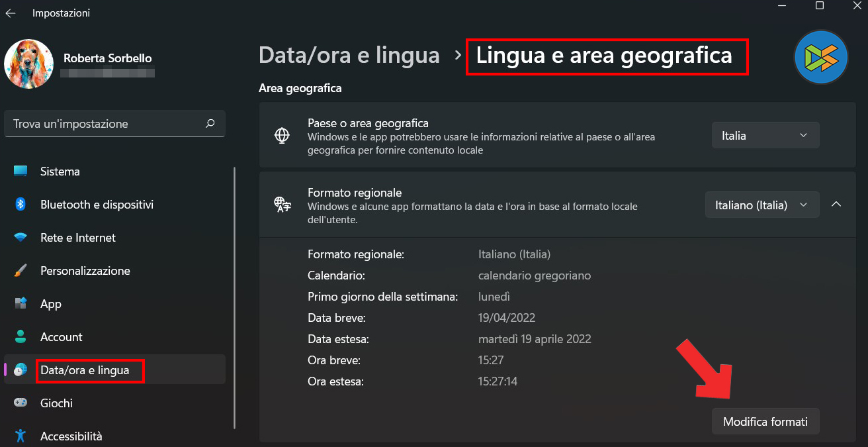Click the Modifica formati button
868x447 pixels.
(x=765, y=422)
